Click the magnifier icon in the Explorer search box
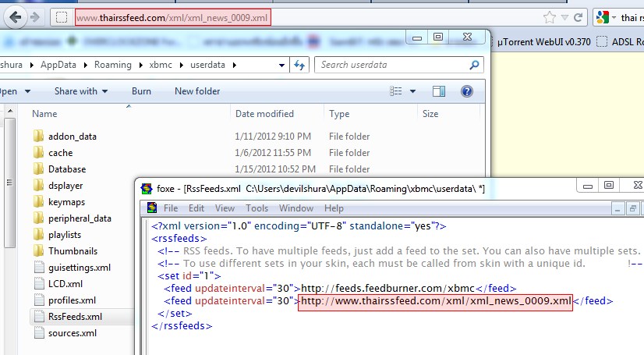Viewport: 644px width, 355px height. tap(474, 65)
